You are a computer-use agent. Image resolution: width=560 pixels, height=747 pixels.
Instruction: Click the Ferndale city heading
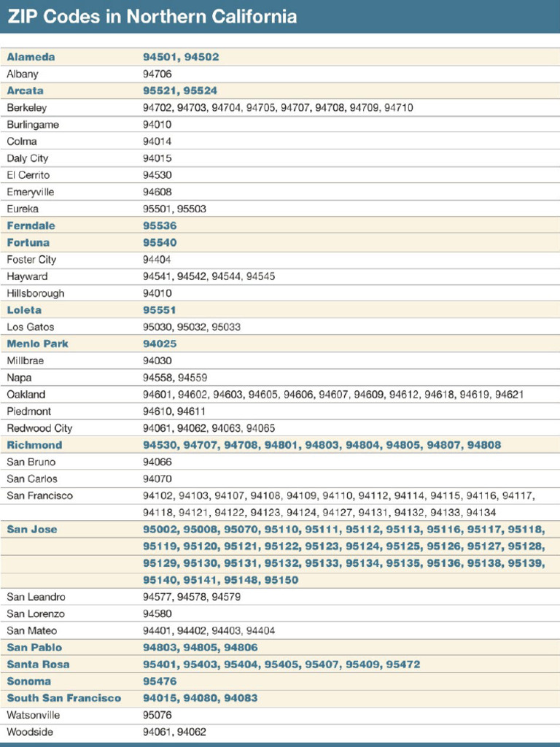(31, 225)
